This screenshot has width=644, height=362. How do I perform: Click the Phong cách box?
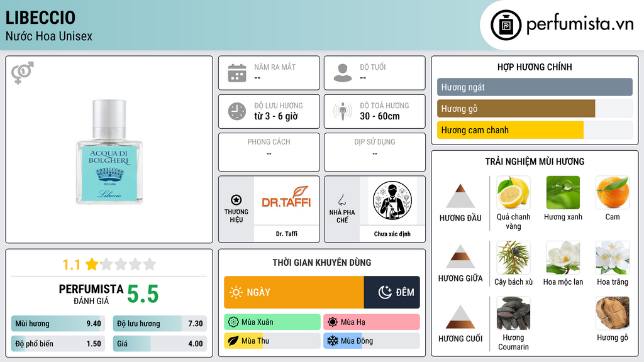(x=269, y=152)
